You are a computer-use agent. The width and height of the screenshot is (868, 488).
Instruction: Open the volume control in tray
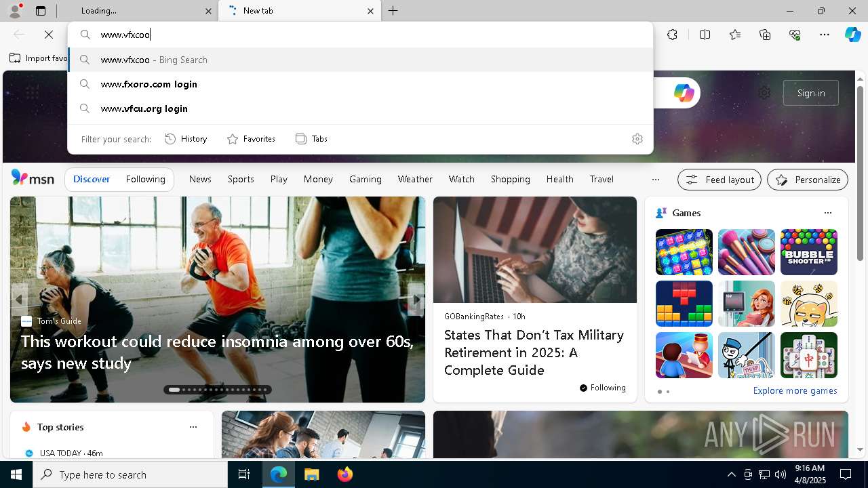tap(780, 474)
